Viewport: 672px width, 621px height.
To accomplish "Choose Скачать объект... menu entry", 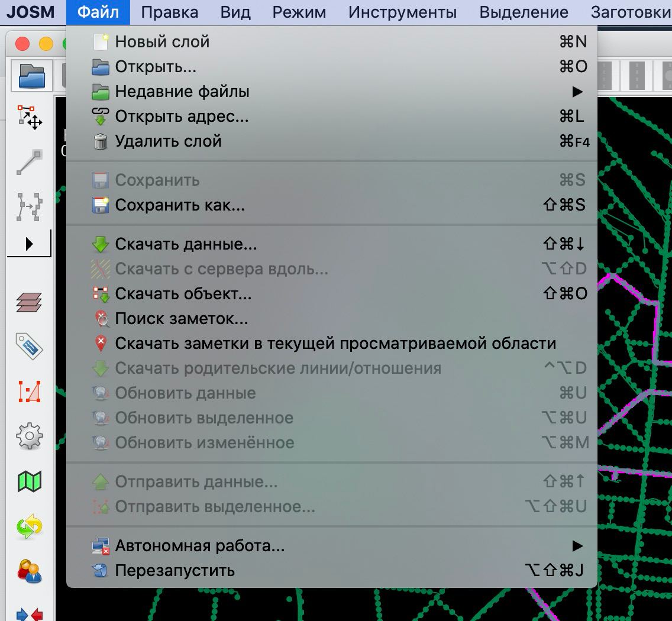I will pyautogui.click(x=332, y=293).
